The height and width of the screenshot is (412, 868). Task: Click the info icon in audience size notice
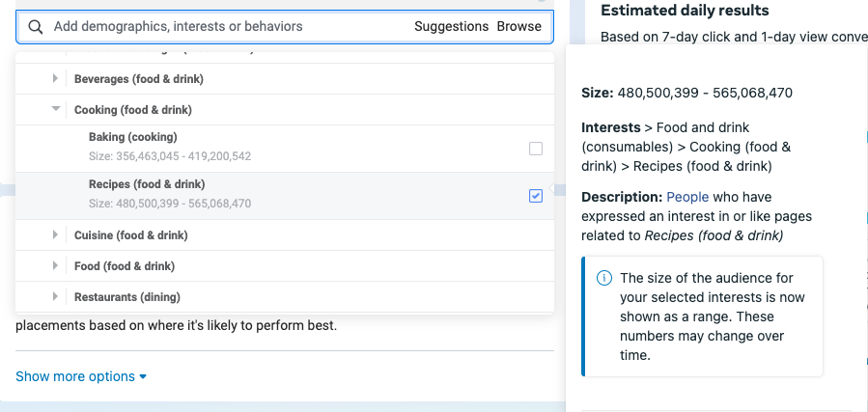pos(604,278)
